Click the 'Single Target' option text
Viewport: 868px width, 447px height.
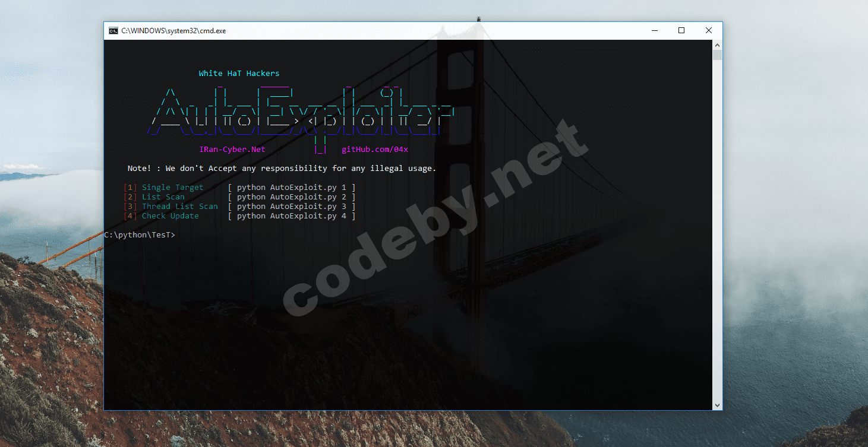point(172,188)
